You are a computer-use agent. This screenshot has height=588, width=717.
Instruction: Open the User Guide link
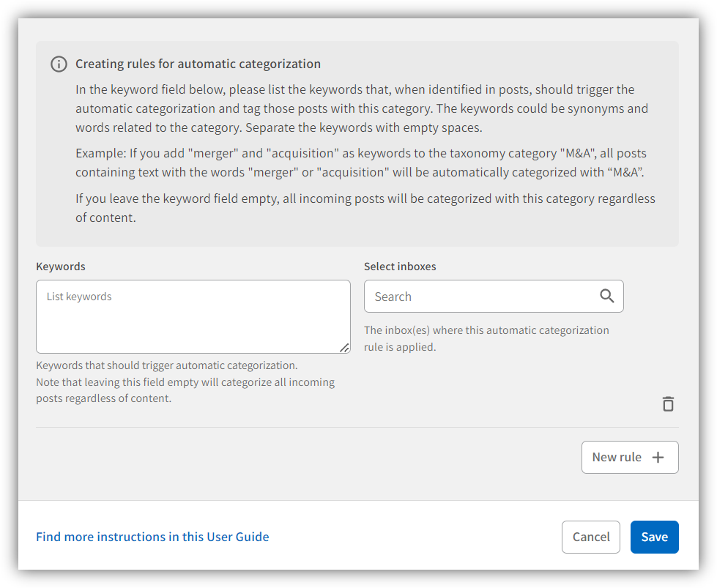152,536
